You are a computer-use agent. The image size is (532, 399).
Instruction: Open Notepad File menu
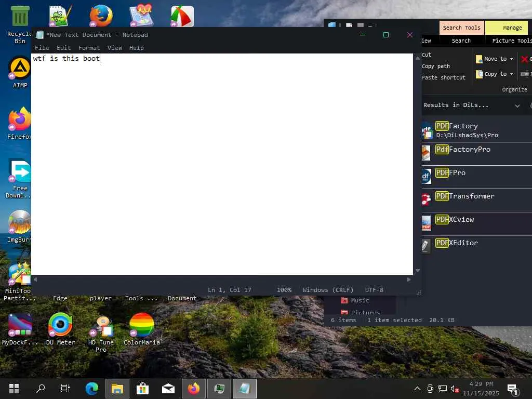pyautogui.click(x=42, y=48)
